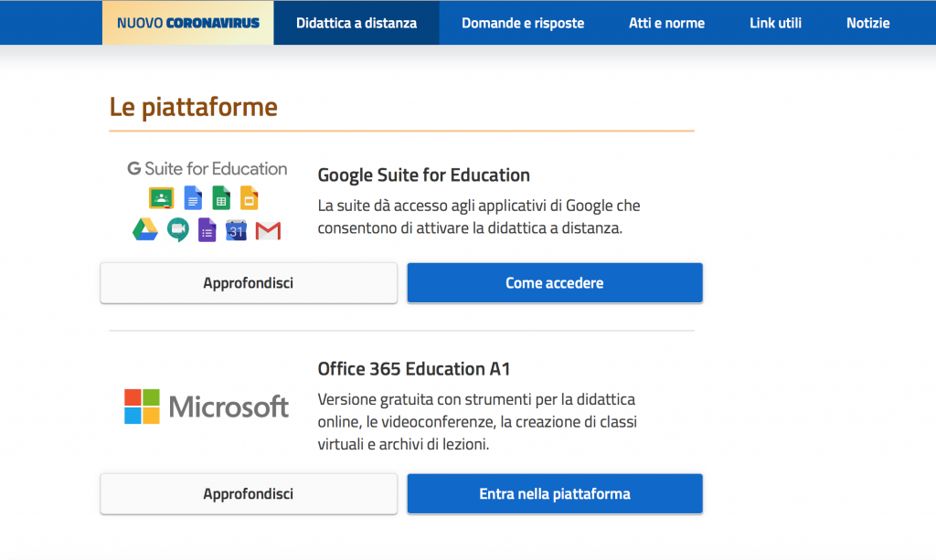The width and height of the screenshot is (936, 560).
Task: Click the Google Slides icon
Action: click(x=250, y=198)
